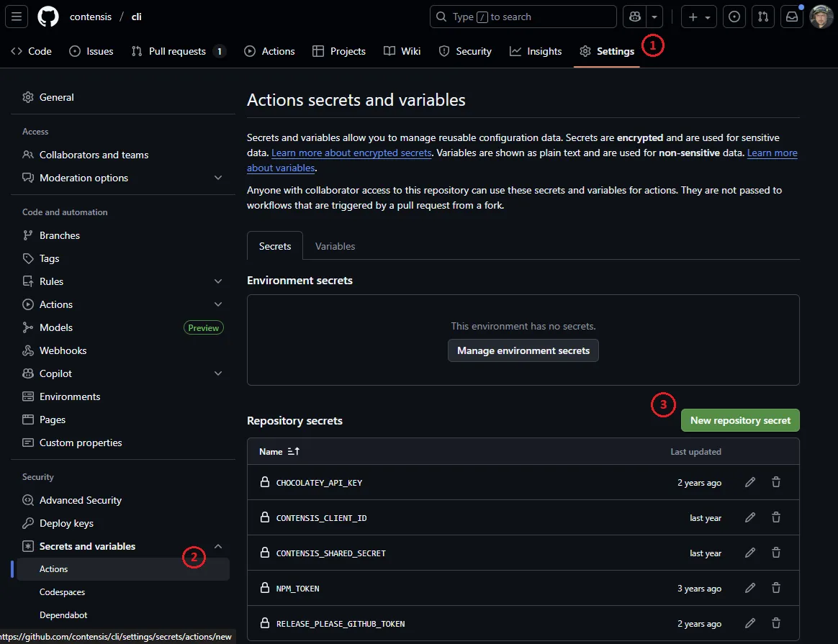The height and width of the screenshot is (644, 838).
Task: Click the GitHub logo home icon
Action: (48, 17)
